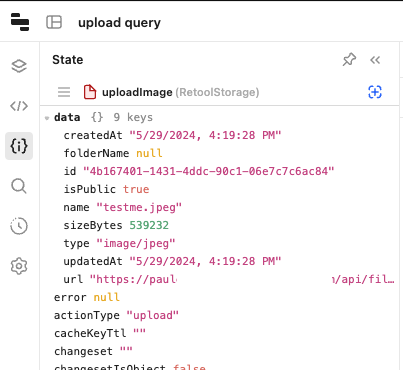Open the Settings gear icon
The image size is (403, 370).
[x=19, y=266]
